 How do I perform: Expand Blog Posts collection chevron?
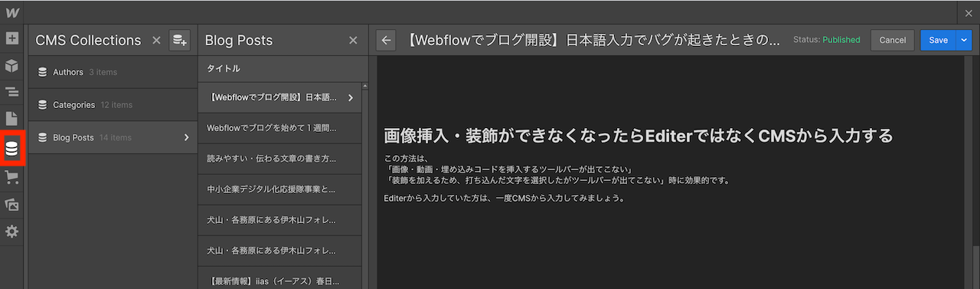click(187, 138)
